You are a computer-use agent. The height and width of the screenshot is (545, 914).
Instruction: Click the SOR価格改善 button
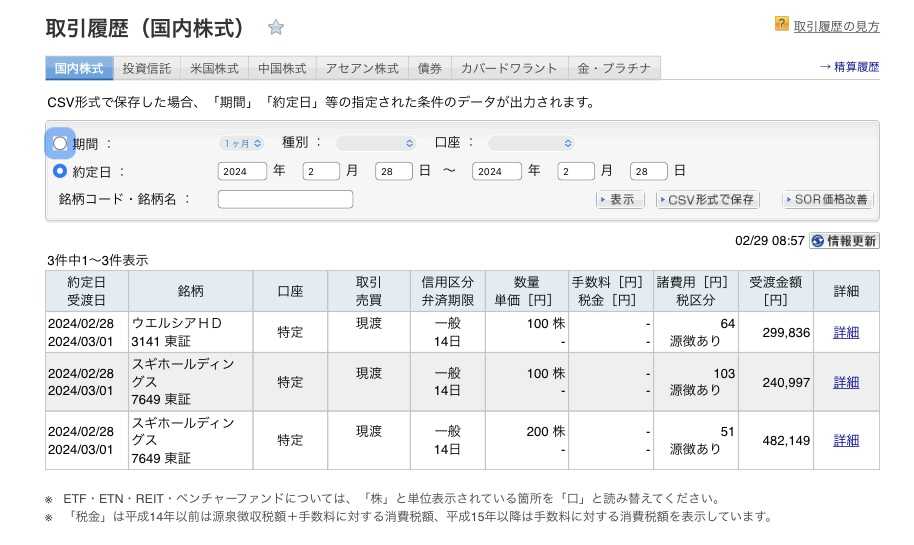point(827,200)
